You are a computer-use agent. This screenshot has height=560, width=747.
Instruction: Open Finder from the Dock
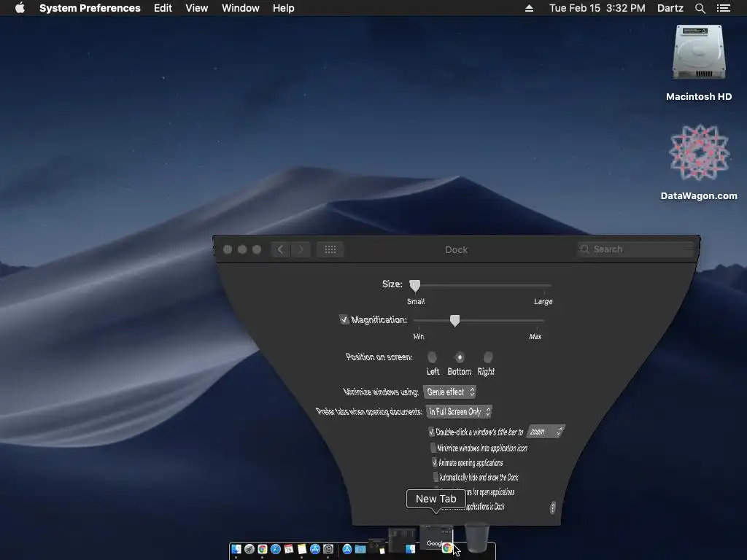236,548
